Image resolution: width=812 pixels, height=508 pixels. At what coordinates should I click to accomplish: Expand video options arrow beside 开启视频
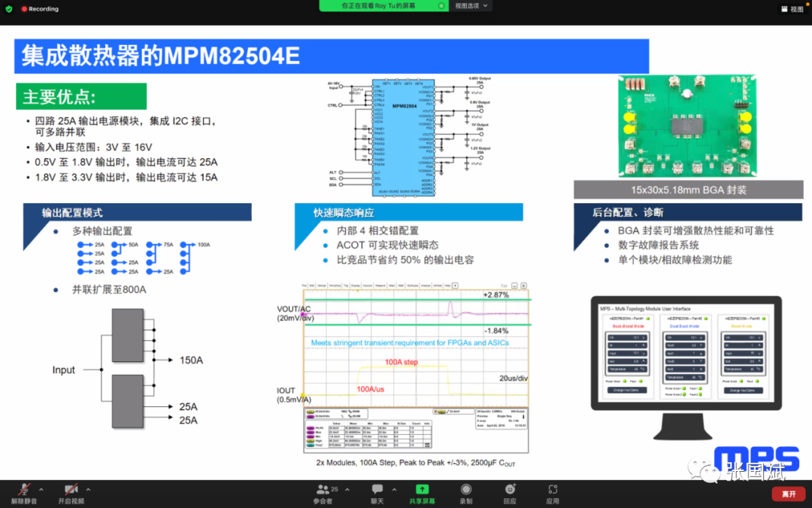(x=88, y=489)
